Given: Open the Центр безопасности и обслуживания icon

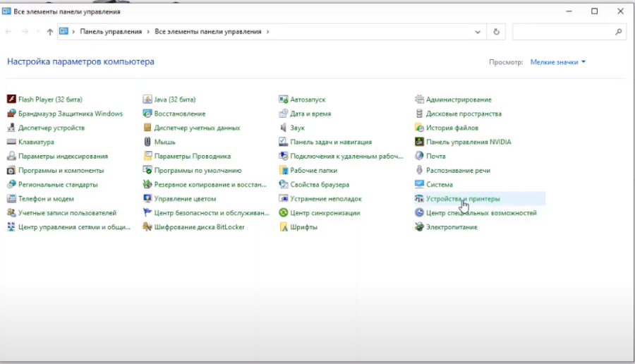Looking at the screenshot, I should (147, 212).
